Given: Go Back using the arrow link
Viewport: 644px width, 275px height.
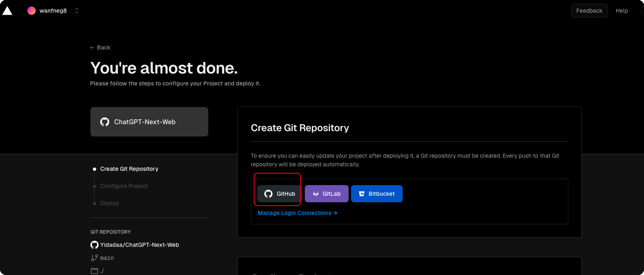Looking at the screenshot, I should click(100, 47).
